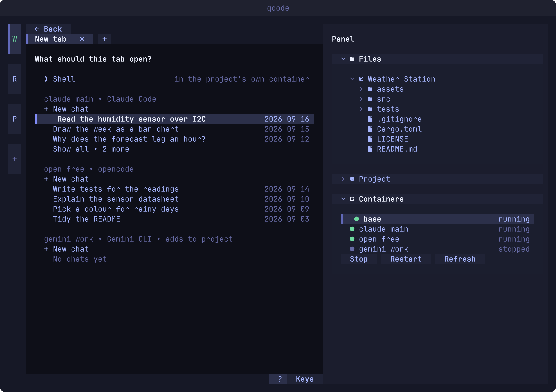
Task: Open chat Write tests for the readings
Action: (174, 189)
